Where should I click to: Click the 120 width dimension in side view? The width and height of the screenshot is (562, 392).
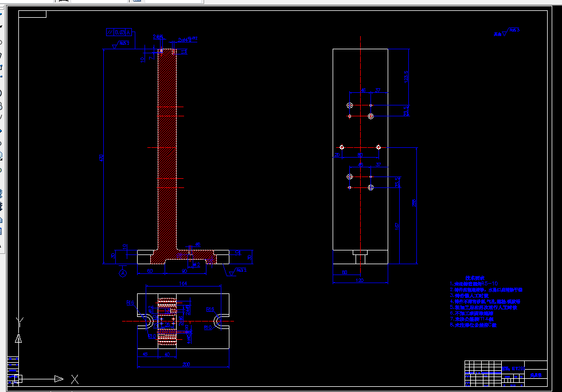coord(360,280)
